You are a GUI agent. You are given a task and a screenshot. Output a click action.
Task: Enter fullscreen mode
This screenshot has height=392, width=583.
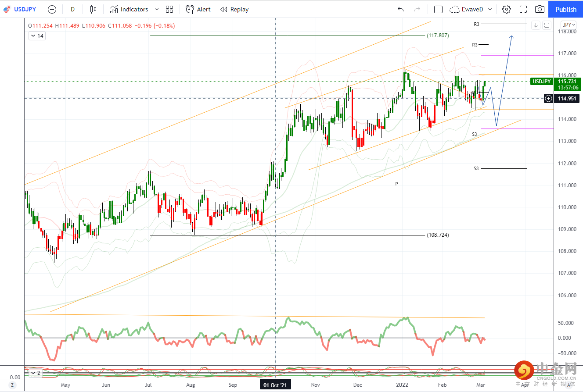pyautogui.click(x=523, y=9)
